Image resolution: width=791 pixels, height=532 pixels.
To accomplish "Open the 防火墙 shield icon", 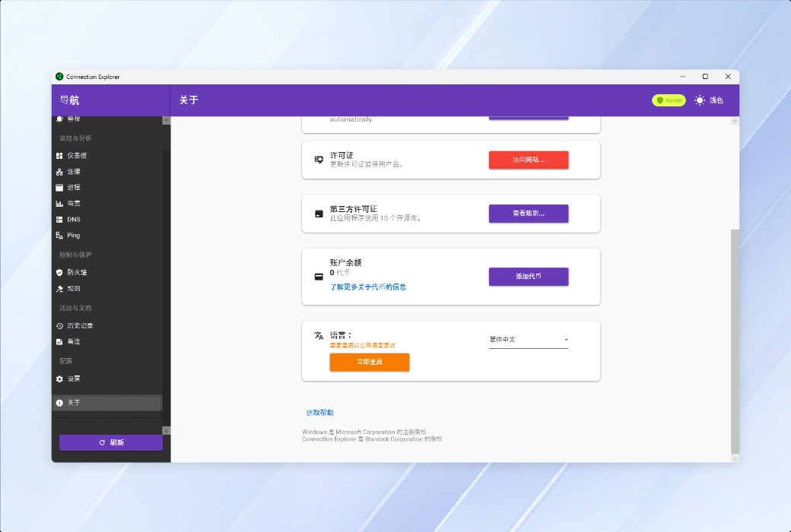I will (x=59, y=272).
